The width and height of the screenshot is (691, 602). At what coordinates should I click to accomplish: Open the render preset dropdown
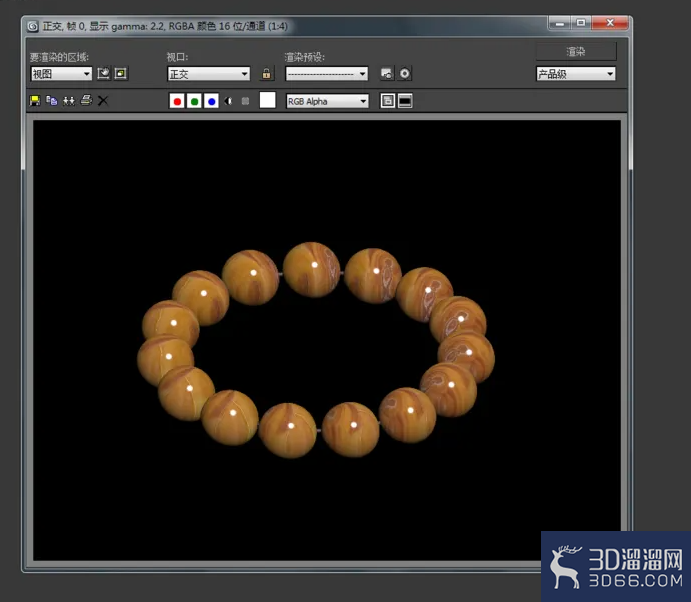tap(327, 74)
